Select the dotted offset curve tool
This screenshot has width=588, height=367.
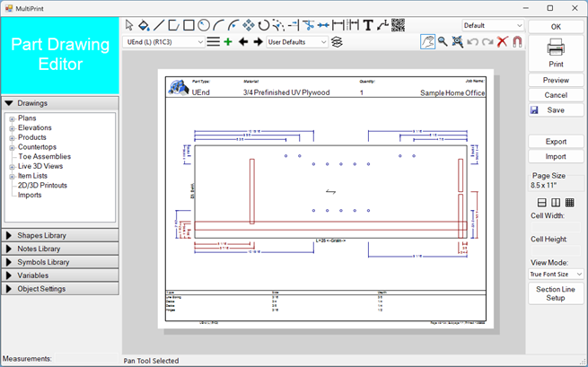click(x=278, y=25)
